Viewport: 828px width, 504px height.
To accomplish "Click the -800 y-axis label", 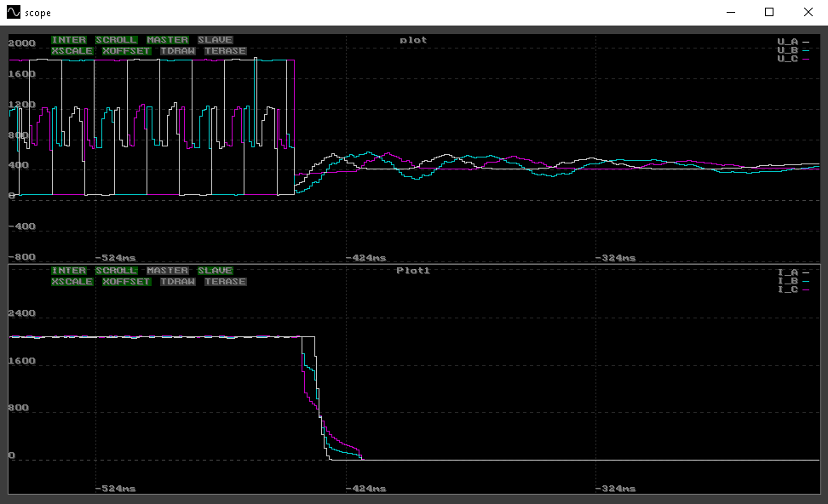I will click(x=22, y=257).
